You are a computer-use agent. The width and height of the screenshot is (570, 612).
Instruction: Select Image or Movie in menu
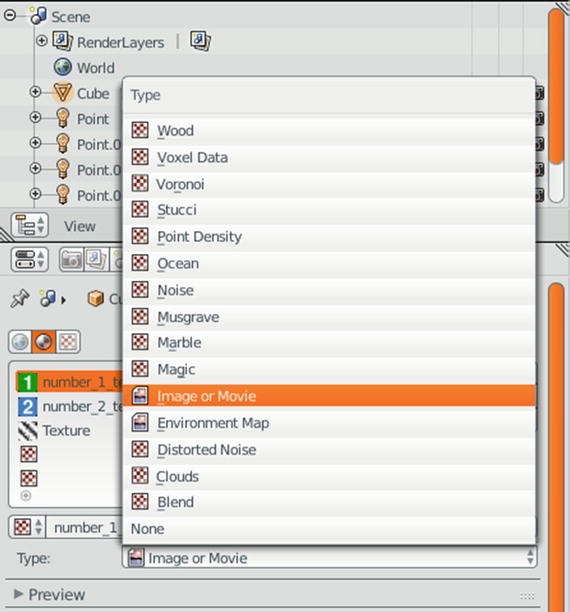(x=329, y=396)
